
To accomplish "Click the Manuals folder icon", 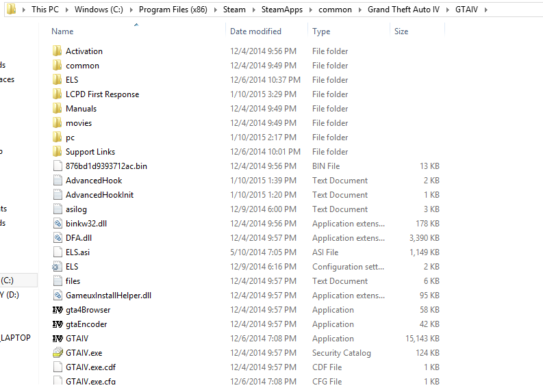I will click(x=58, y=108).
